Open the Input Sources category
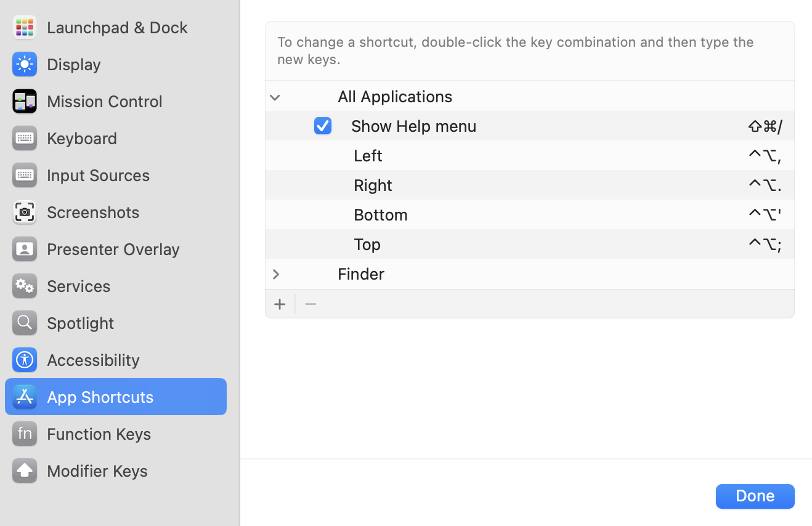Screen dimensions: 812x526 pos(98,175)
